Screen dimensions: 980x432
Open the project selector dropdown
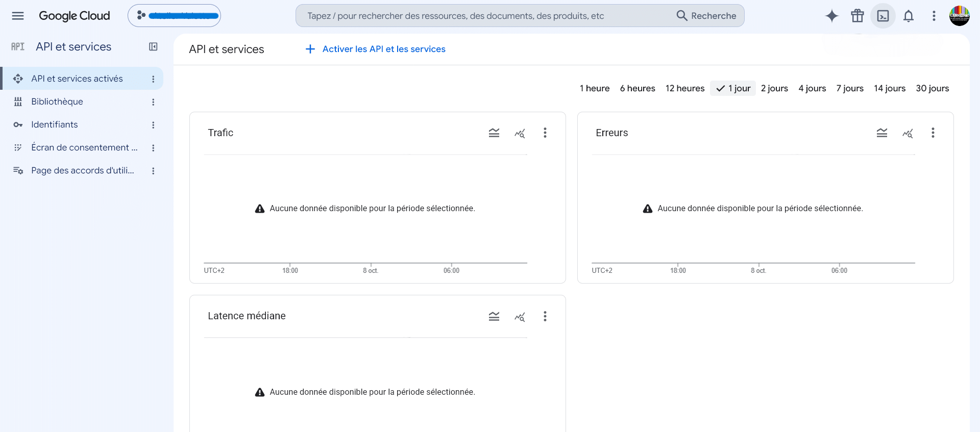tap(174, 16)
